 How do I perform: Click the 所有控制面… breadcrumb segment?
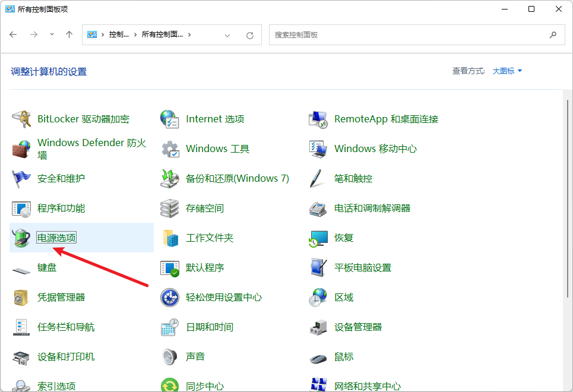tap(162, 34)
